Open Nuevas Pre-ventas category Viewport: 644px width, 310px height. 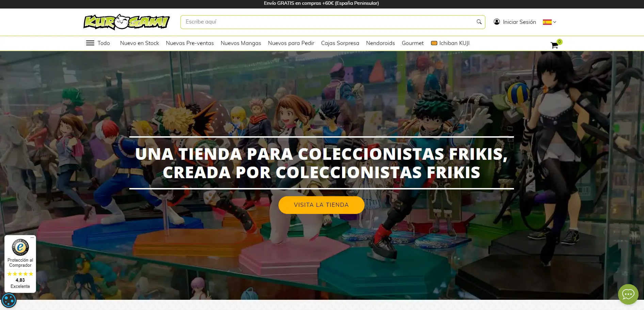[x=190, y=43]
